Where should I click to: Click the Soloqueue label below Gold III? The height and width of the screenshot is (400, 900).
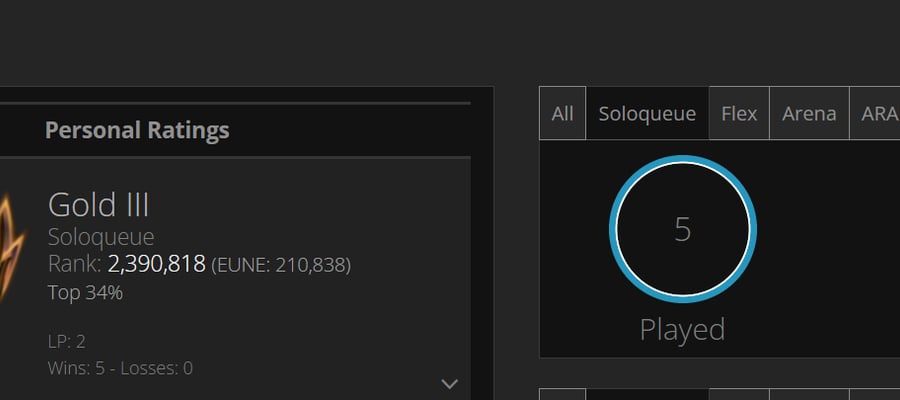tap(101, 237)
